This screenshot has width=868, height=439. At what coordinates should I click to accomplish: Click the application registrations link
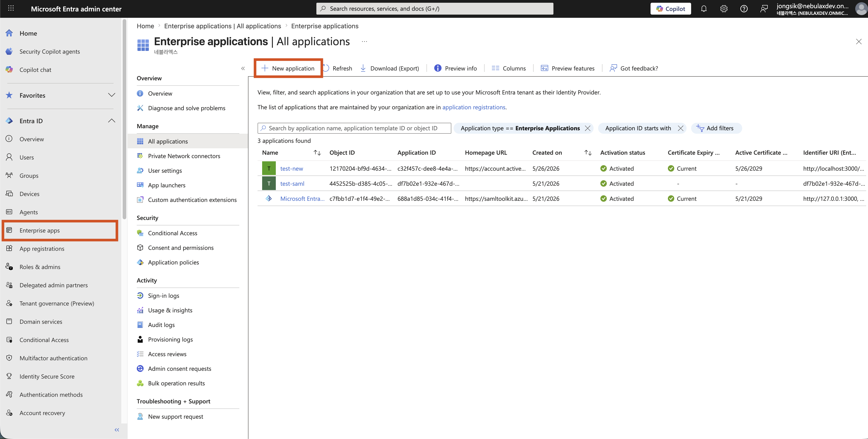(474, 107)
